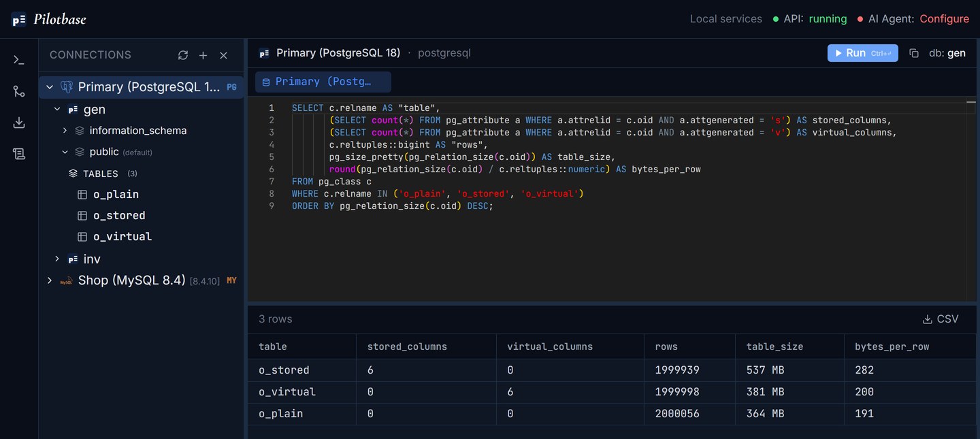Click the API running status
Image resolution: width=980 pixels, height=439 pixels.
[x=828, y=19]
